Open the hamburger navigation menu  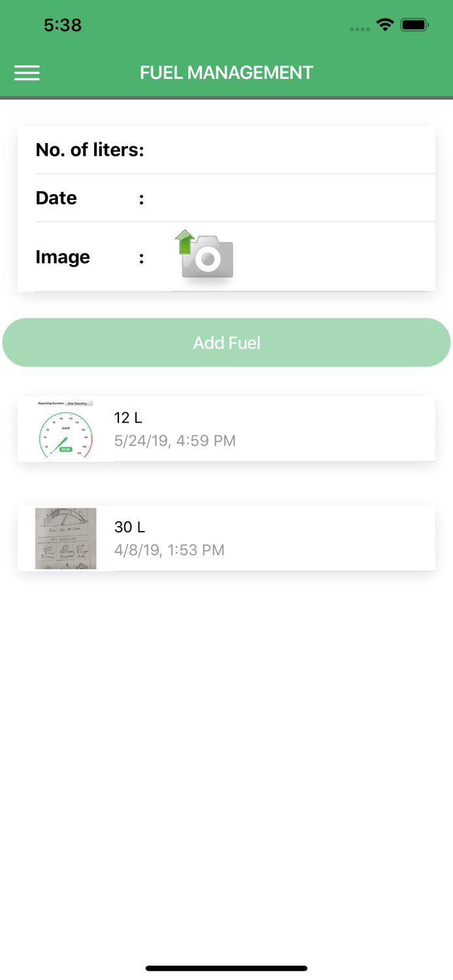pos(27,73)
